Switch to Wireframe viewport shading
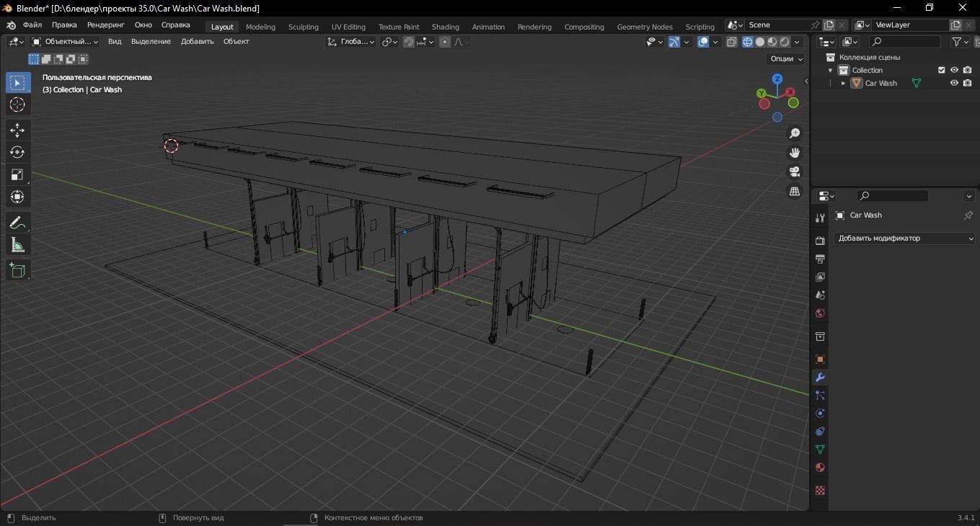 [x=747, y=42]
